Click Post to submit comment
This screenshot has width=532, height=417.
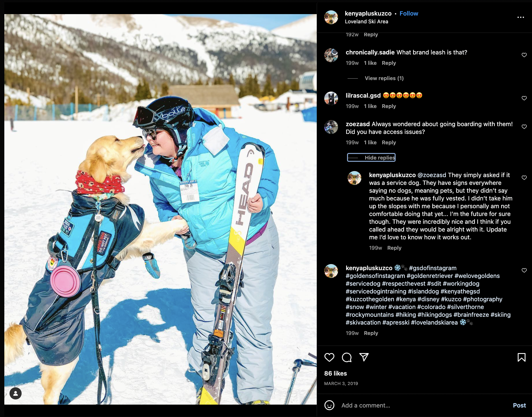(519, 405)
